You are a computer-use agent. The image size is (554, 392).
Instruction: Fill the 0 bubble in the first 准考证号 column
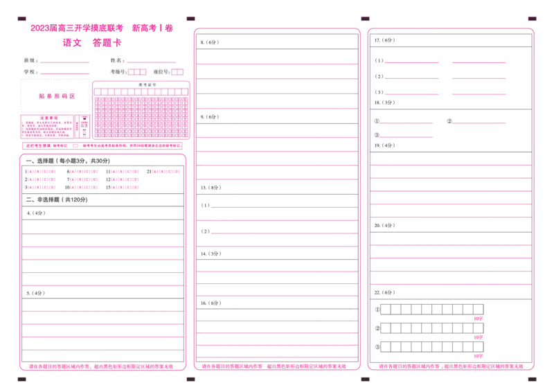coord(98,100)
